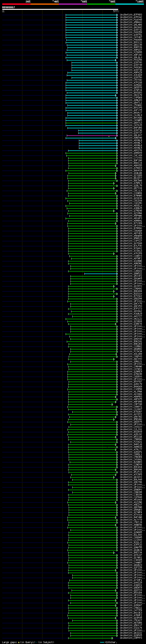The width and height of the screenshot is (146, 644).
Task: Select the UniRef100_A9XNL5 hit label
Action: pyautogui.click(x=131, y=148)
